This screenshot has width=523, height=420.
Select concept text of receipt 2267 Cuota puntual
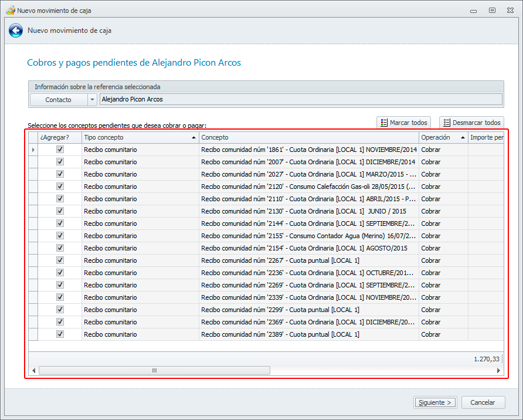pyautogui.click(x=280, y=261)
